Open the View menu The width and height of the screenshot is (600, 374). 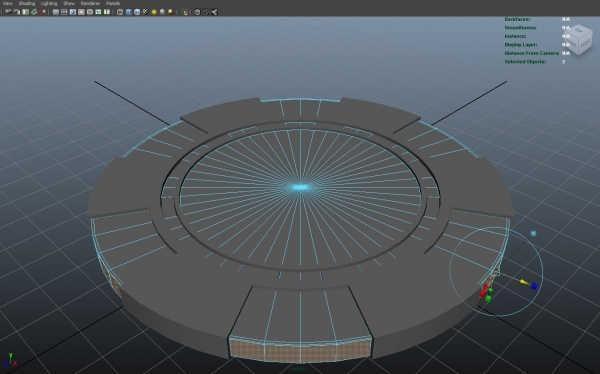[x=7, y=3]
